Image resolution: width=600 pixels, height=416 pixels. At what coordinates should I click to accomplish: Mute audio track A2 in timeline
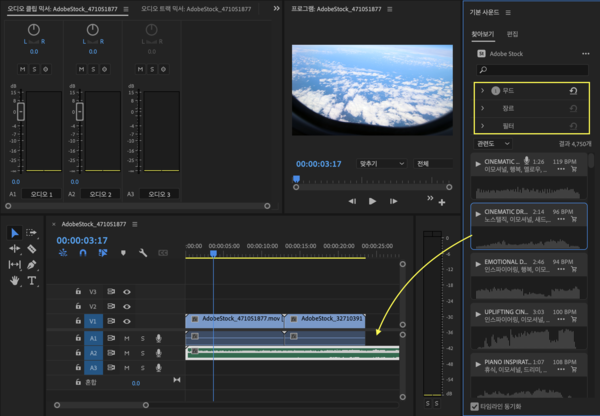coord(127,353)
